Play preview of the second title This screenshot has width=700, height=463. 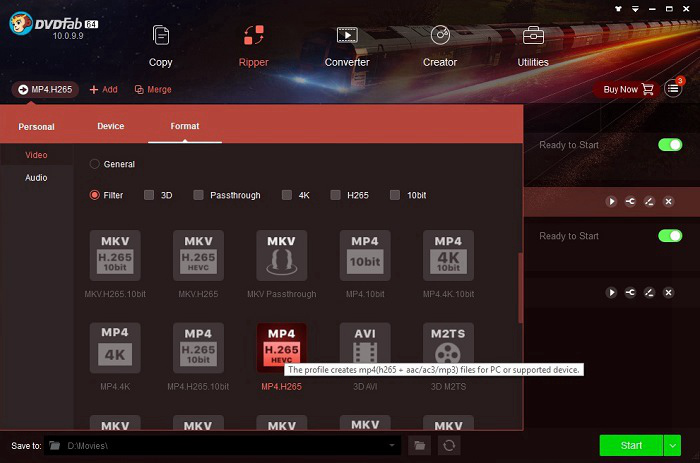coord(612,292)
